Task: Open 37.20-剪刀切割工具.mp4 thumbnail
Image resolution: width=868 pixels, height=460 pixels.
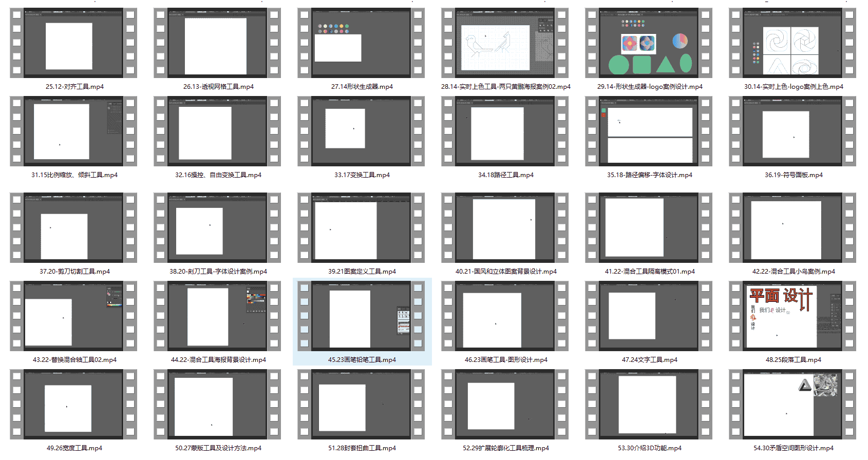Action: pos(73,228)
